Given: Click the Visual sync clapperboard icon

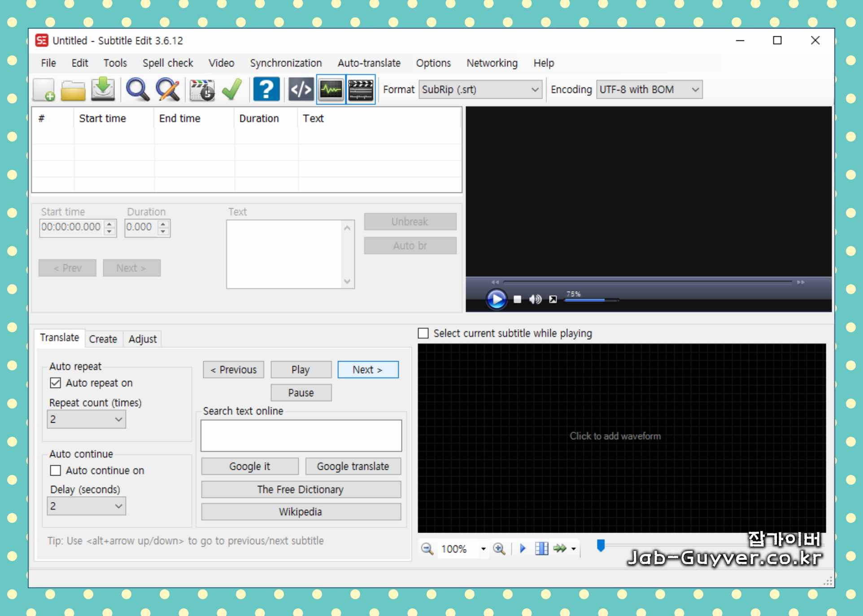Looking at the screenshot, I should [202, 90].
